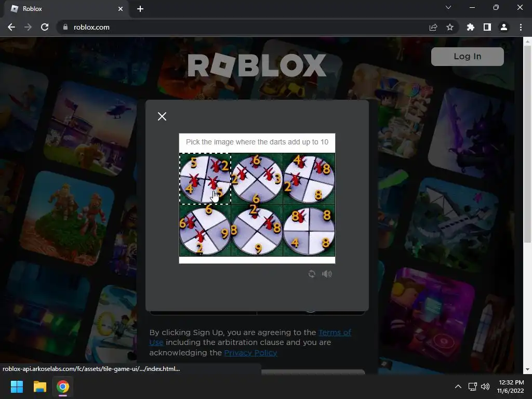Viewport: 532px width, 399px height.
Task: Open volume control in system tray
Action: [x=485, y=387]
